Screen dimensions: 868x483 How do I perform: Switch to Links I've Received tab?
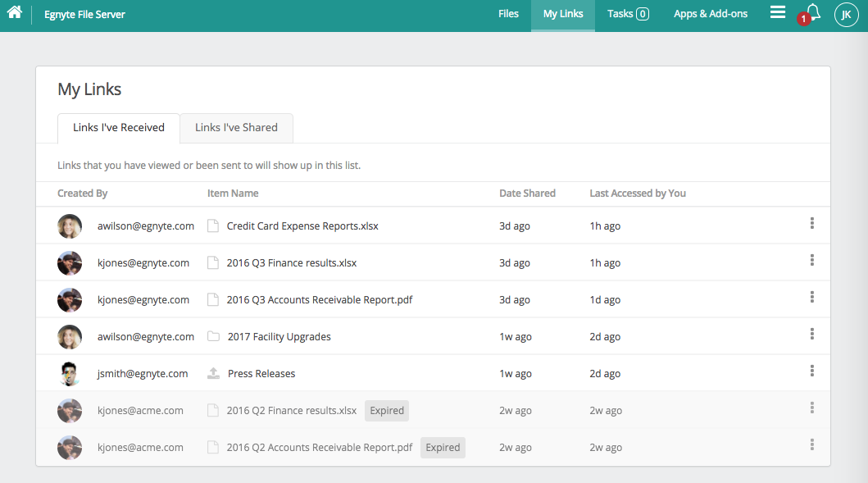[119, 128]
